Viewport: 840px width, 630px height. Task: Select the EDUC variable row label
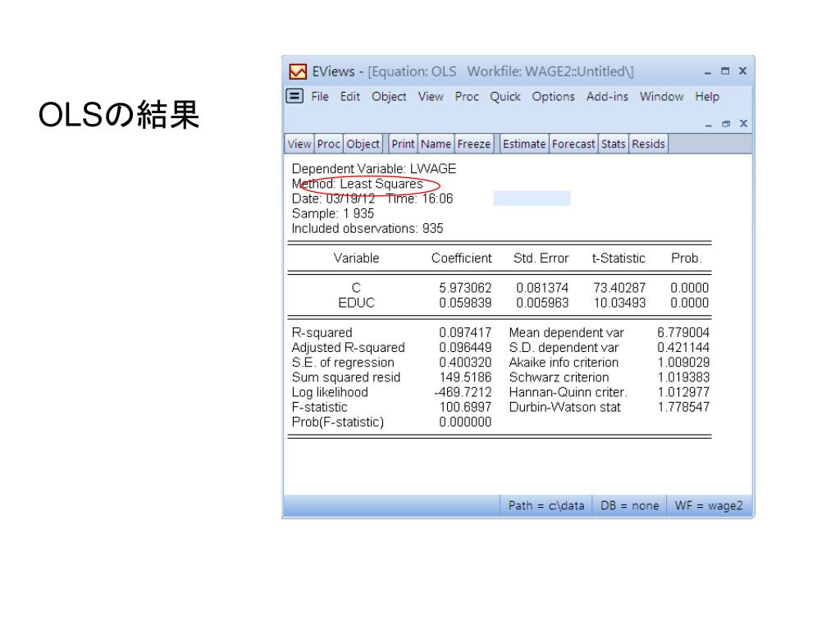pos(356,304)
